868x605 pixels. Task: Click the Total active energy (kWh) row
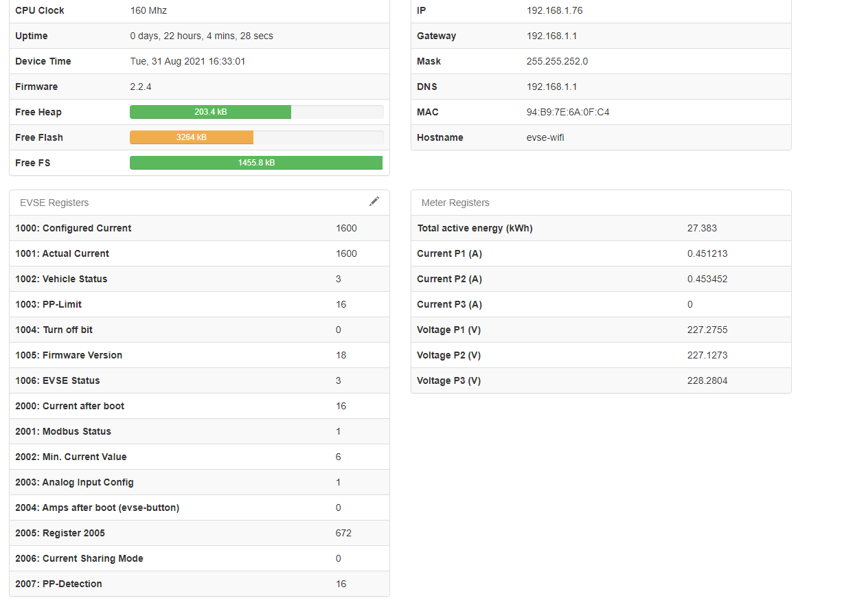(x=601, y=228)
